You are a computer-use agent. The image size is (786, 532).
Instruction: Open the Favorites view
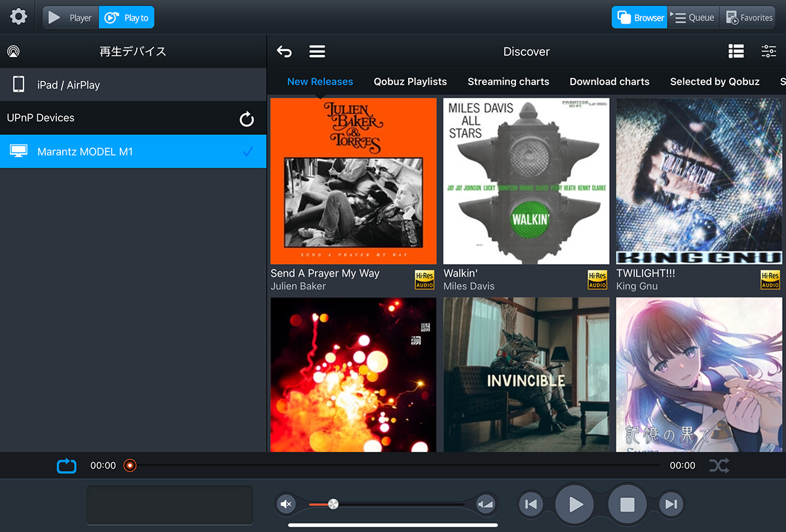tap(749, 18)
